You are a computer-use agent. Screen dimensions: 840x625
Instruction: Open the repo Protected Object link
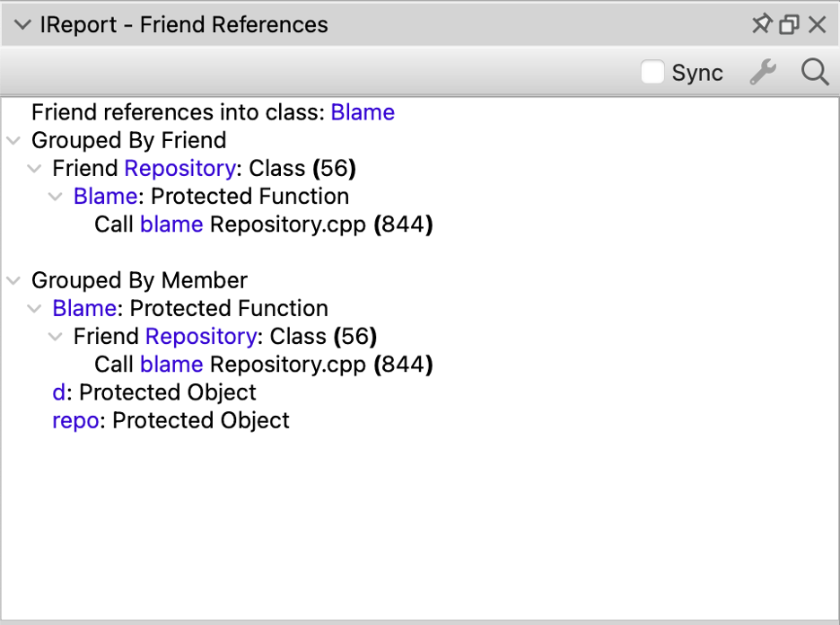pyautogui.click(x=75, y=420)
